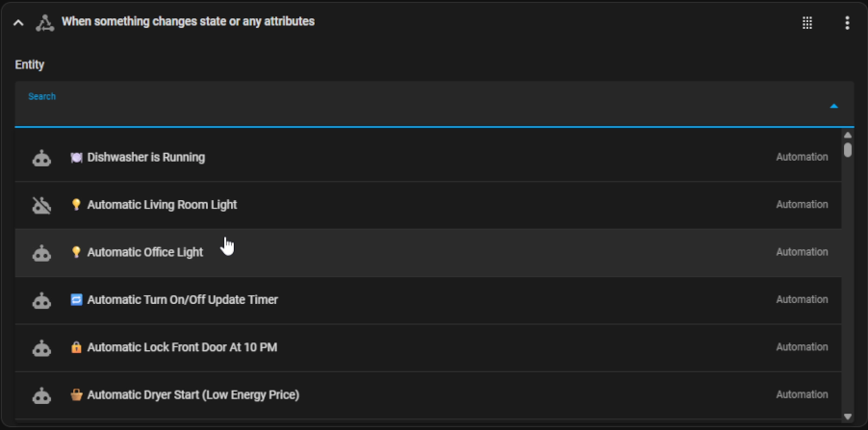Viewport: 868px width, 430px height.
Task: Close the entity dropdown using blue arrow
Action: pos(833,106)
